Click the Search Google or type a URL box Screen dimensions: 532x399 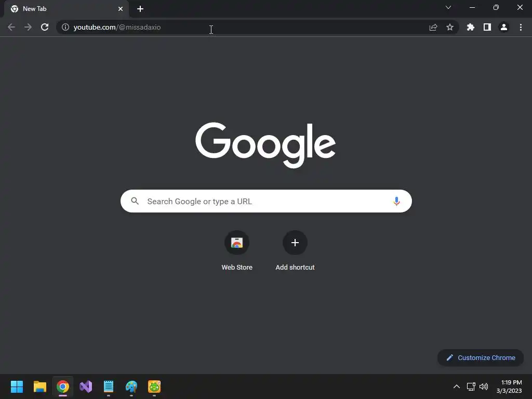click(266, 201)
